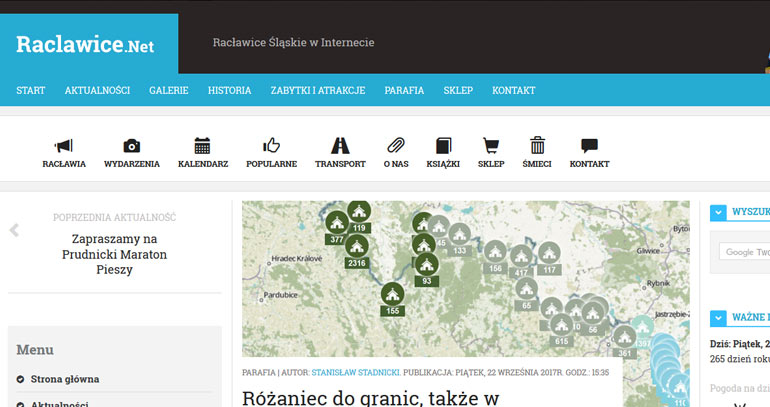The image size is (770, 407).
Task: Open HISTORIA in the main navigation
Action: [229, 90]
